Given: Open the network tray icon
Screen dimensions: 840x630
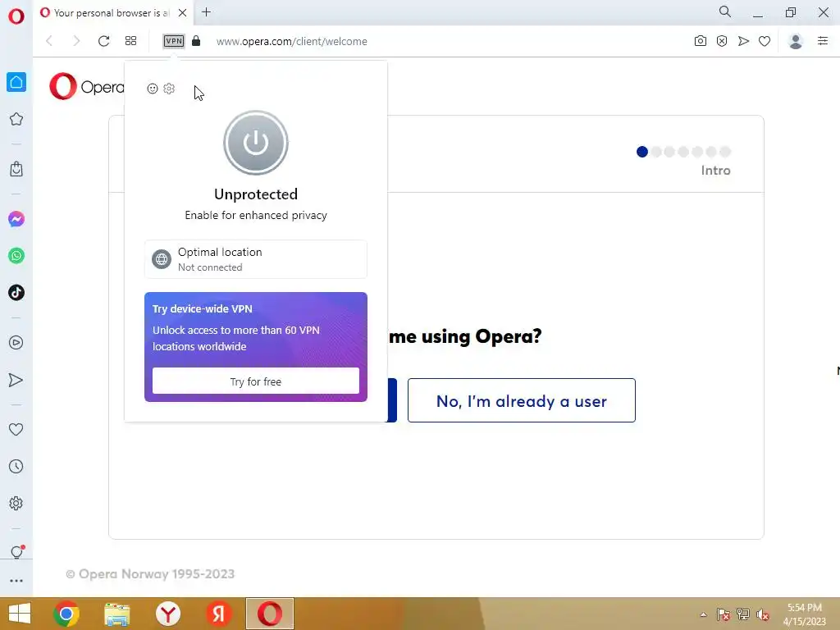Looking at the screenshot, I should click(x=743, y=614).
